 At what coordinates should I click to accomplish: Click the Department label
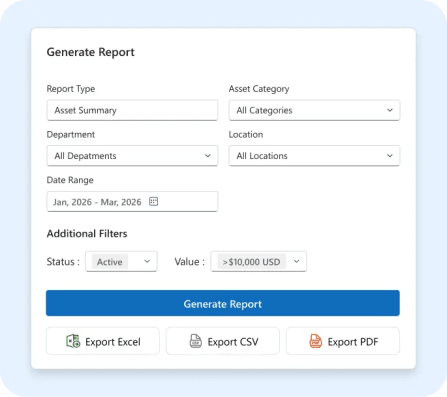pos(71,135)
